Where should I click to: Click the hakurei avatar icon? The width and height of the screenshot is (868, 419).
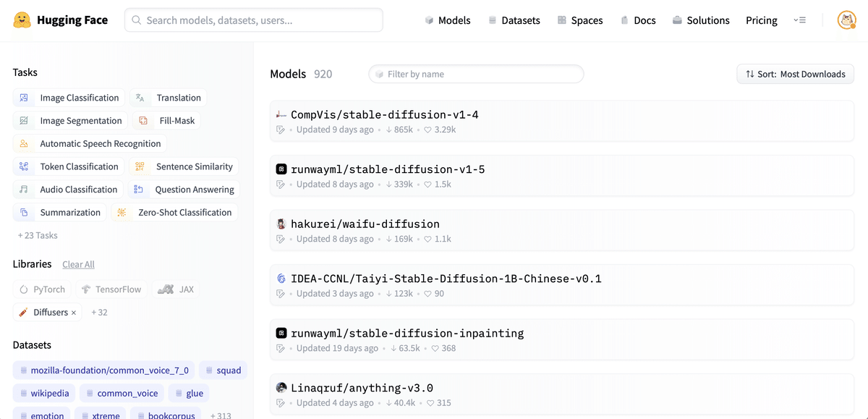tap(281, 224)
